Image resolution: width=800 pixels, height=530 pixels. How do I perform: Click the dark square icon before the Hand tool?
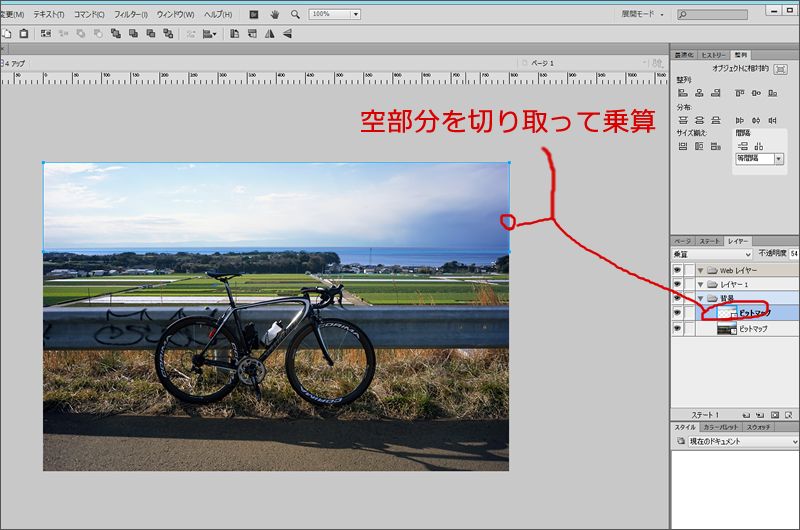tap(254, 14)
